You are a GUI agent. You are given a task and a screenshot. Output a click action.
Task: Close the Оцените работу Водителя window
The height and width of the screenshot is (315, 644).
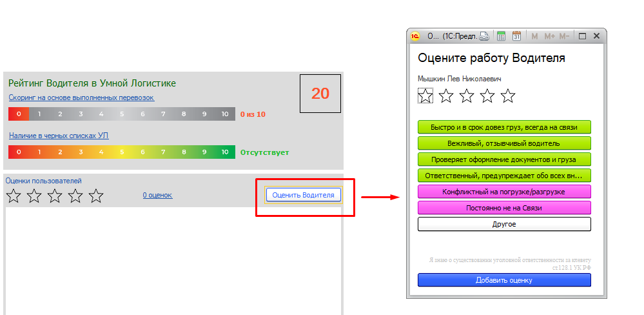(597, 36)
